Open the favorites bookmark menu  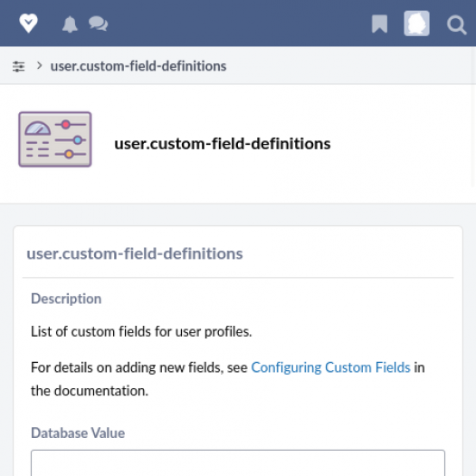pos(379,24)
